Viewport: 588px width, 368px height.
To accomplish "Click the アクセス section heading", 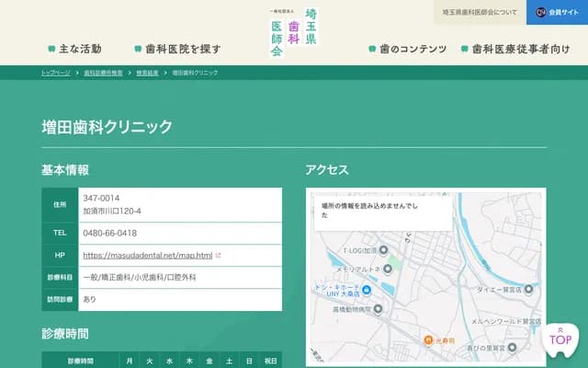I will (327, 169).
